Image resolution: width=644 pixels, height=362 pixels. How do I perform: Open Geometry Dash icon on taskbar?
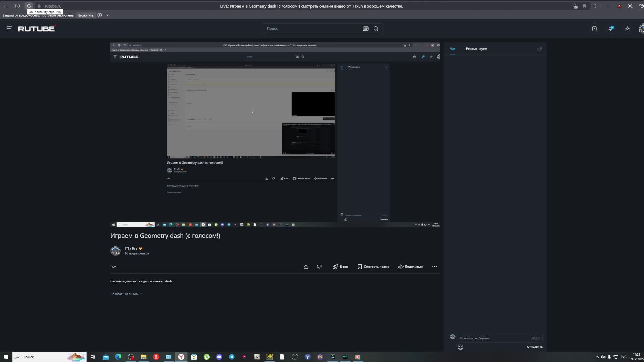(x=270, y=357)
